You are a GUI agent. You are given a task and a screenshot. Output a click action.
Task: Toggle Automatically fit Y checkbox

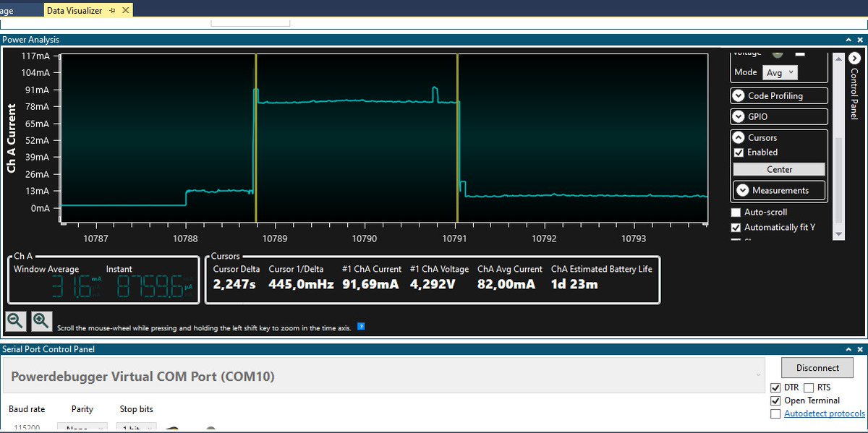(736, 227)
